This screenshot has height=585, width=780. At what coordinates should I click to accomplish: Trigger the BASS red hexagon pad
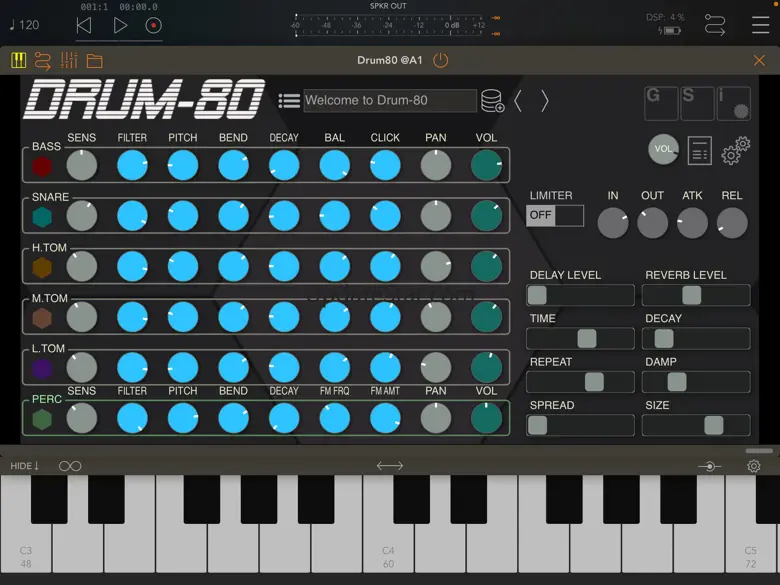click(x=42, y=167)
